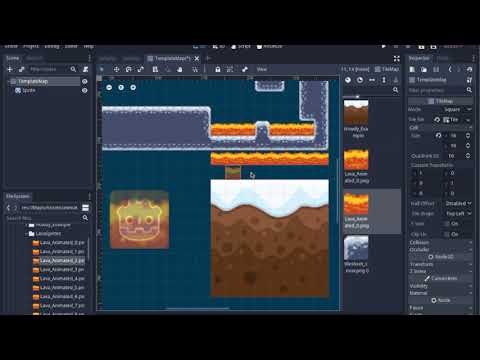Screen dimensions: 480x360
Task: Select the Rotate tool in viewport toolbar
Action: coord(129,69)
